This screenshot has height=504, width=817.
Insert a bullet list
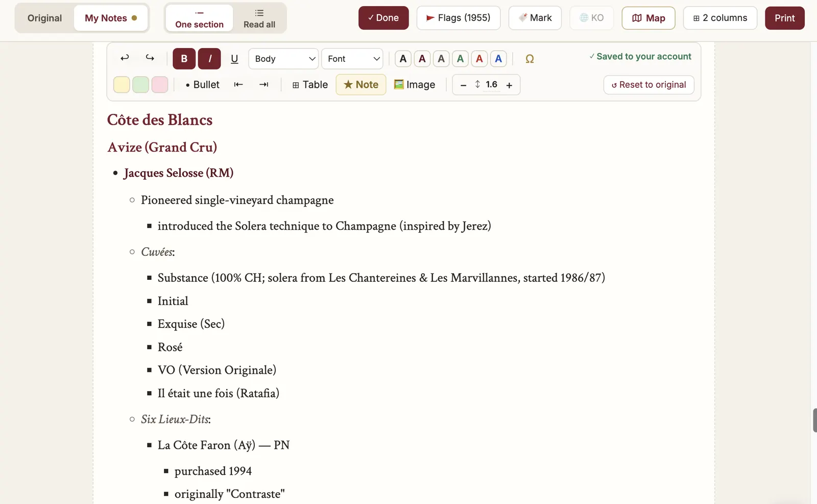[202, 85]
